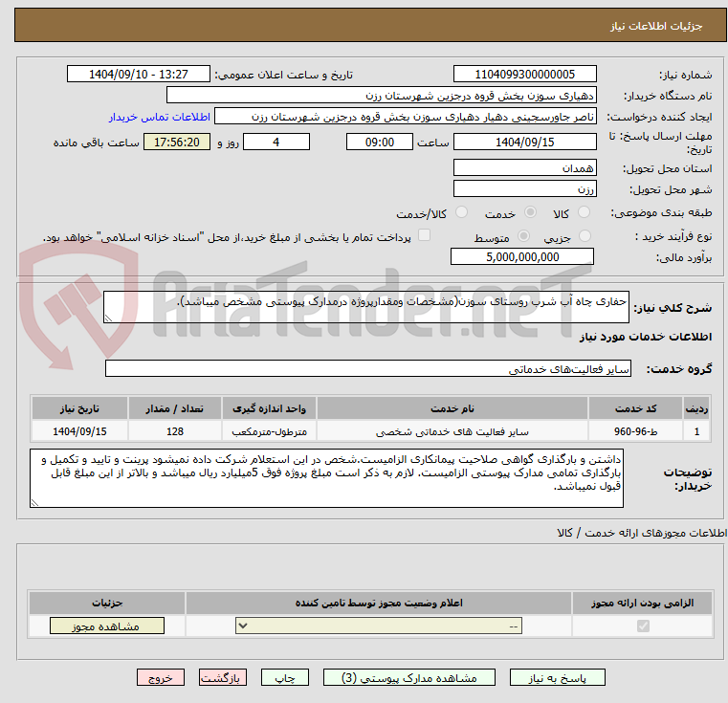
Task: Toggle the mandatory license checkbox
Action: [643, 626]
